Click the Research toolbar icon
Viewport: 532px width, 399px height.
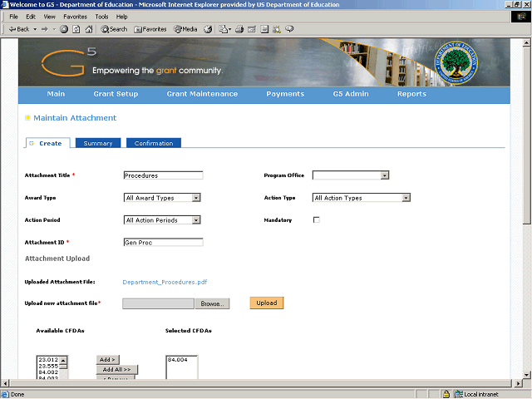point(277,29)
